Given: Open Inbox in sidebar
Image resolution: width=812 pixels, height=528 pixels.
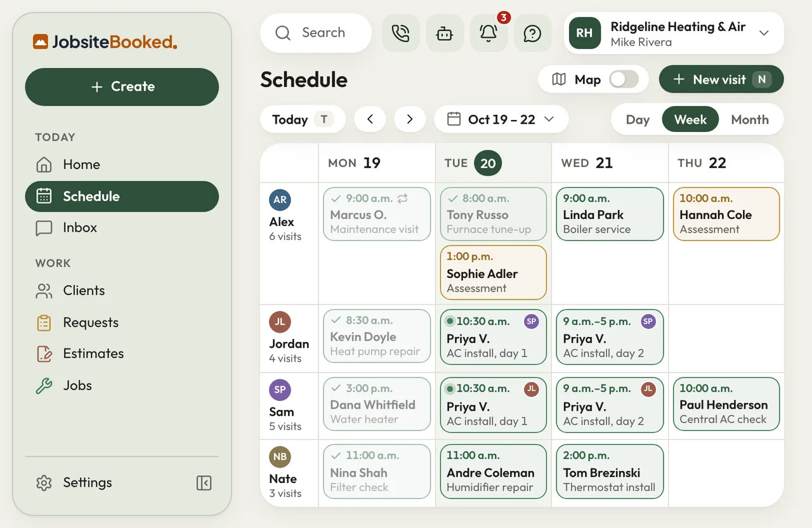Looking at the screenshot, I should pyautogui.click(x=122, y=228).
